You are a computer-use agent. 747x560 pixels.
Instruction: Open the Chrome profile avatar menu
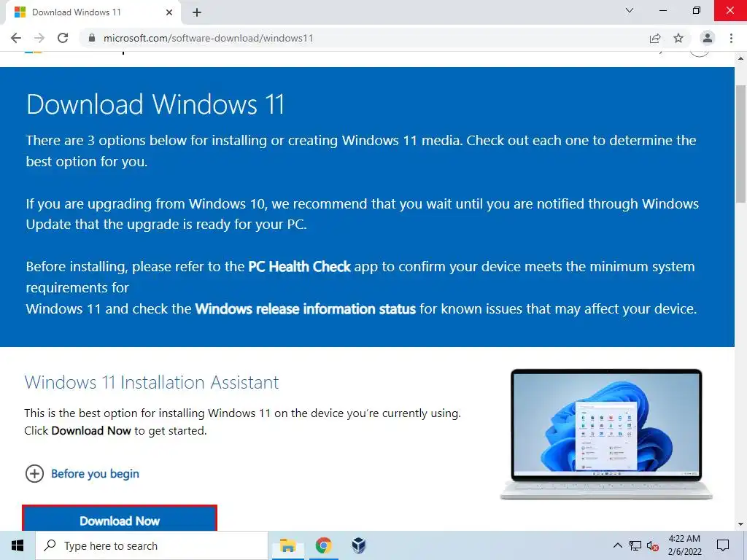pos(708,38)
